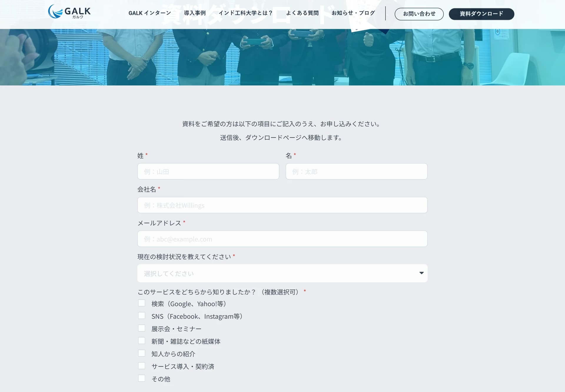Click the お問い合わせ button
Screen dimensions: 565x392
coord(419,14)
